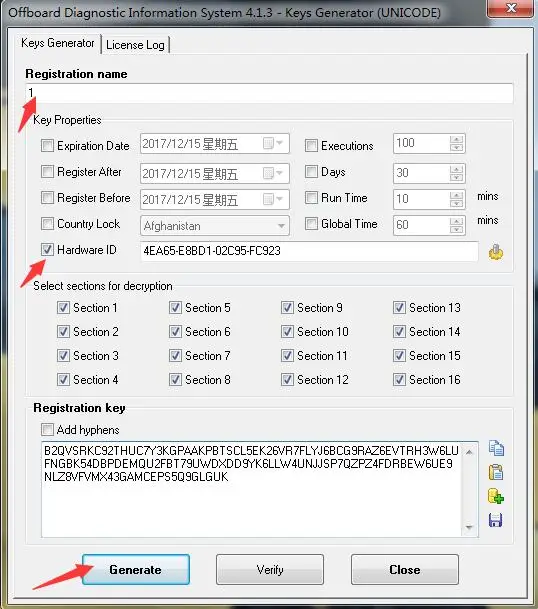Viewport: 538px width, 609px height.
Task: Focus the Registration name field
Action: 269,93
